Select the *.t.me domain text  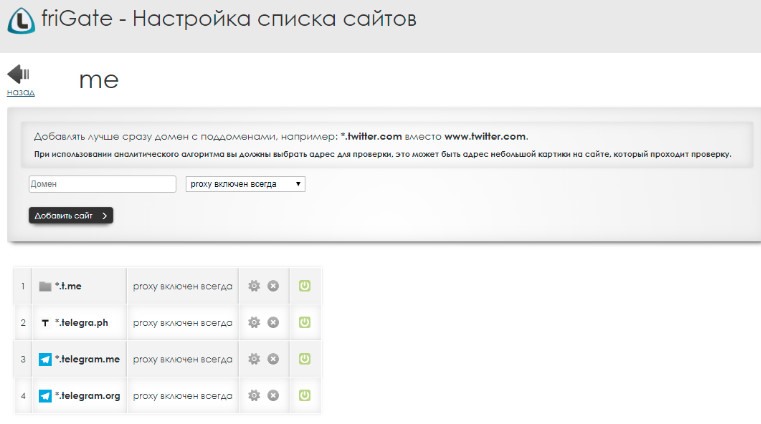click(x=68, y=286)
